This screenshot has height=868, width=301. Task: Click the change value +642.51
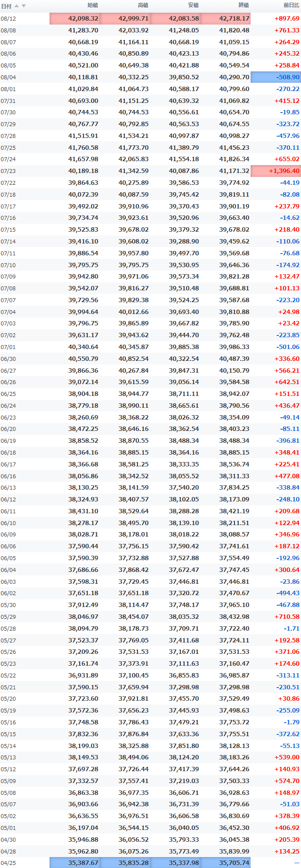[x=287, y=382]
